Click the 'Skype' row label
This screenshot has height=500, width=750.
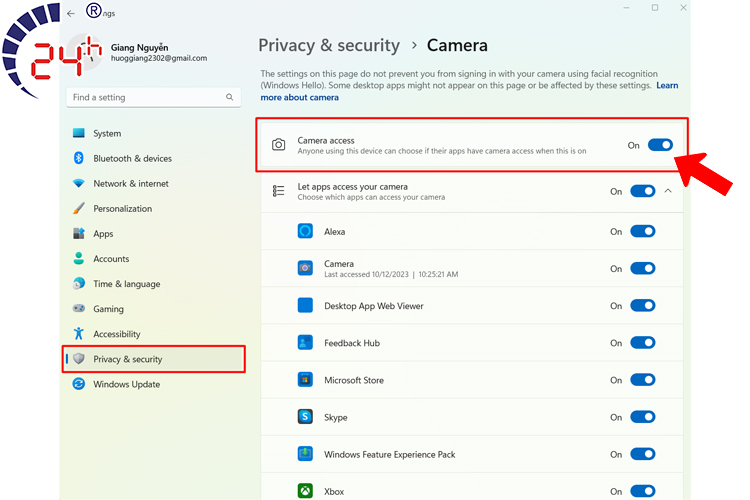336,418
